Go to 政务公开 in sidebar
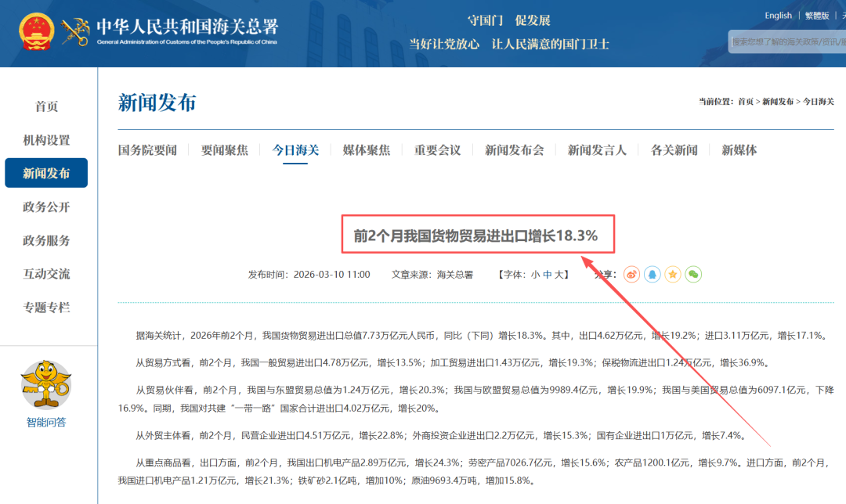Image resolution: width=846 pixels, height=504 pixels. point(46,207)
